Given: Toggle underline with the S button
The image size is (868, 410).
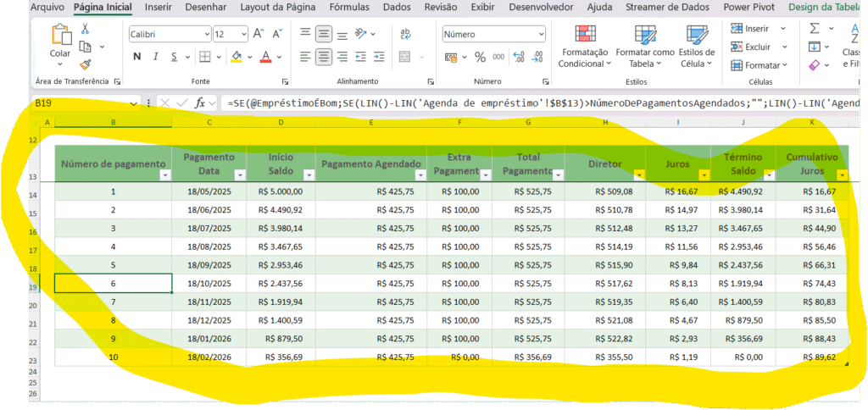Looking at the screenshot, I should pyautogui.click(x=174, y=57).
